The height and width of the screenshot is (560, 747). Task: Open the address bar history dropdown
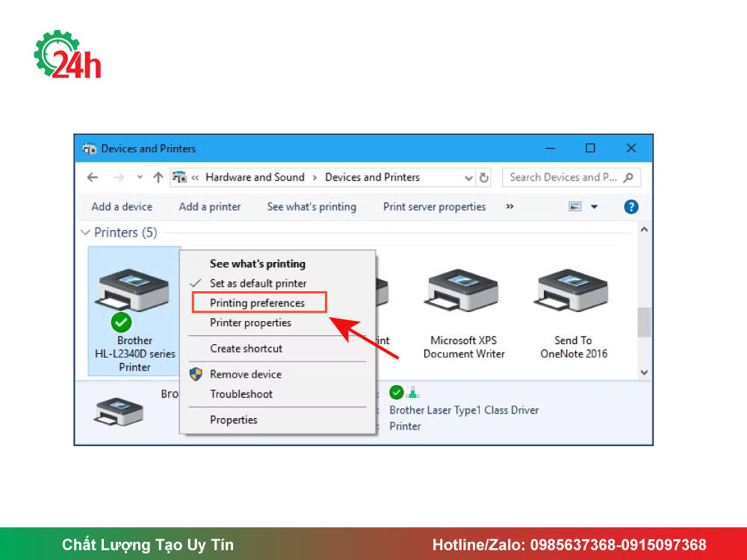coord(468,178)
